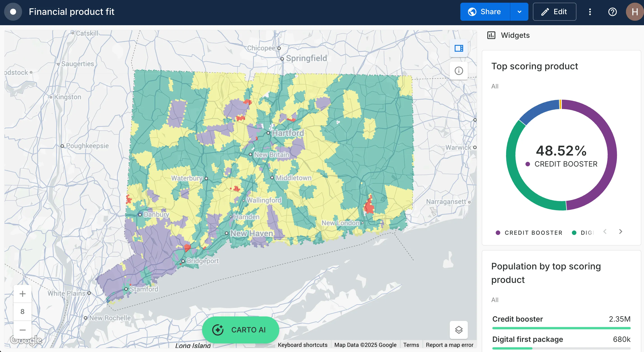
Task: Open the basemap layers icon
Action: pos(459,330)
